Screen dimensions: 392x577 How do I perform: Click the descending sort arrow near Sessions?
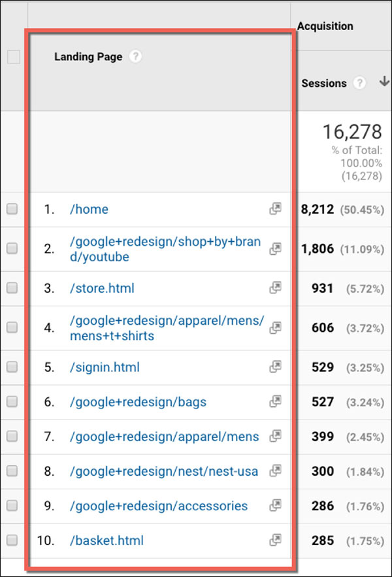(x=384, y=82)
